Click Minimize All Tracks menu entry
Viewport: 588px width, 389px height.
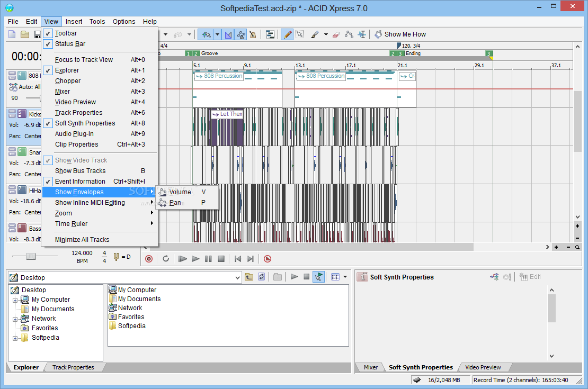pos(100,240)
